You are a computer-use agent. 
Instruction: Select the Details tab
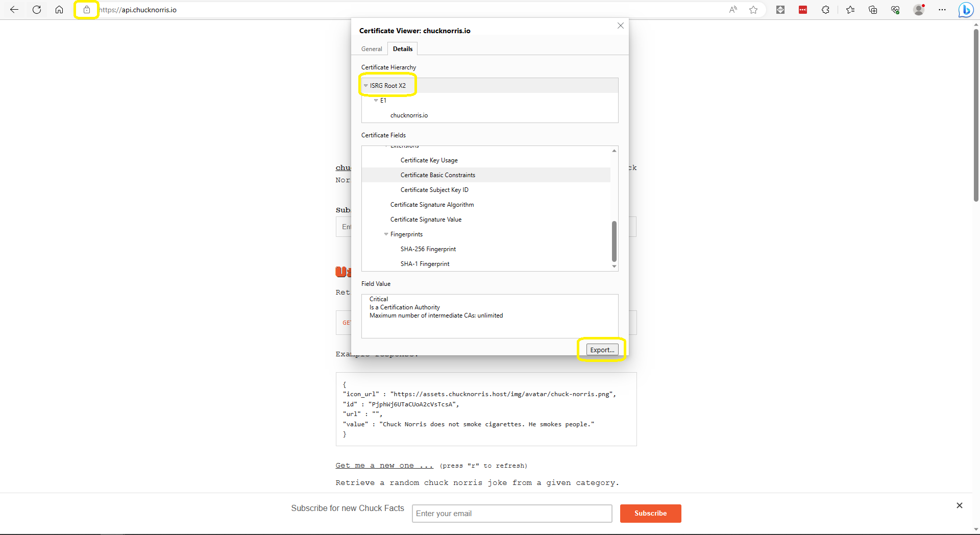coord(403,49)
